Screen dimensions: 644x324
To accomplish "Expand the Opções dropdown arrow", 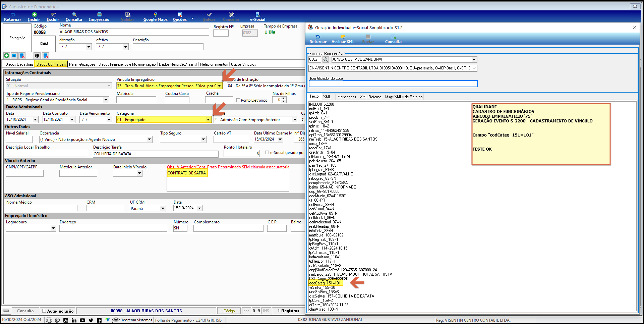I will point(192,19).
